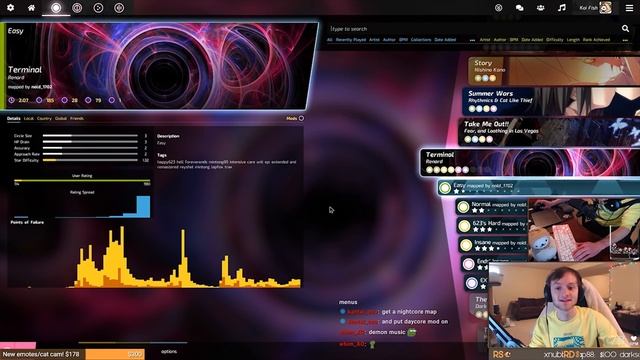640x360 pixels.
Task: Sort songs by Length
Action: 573,40
